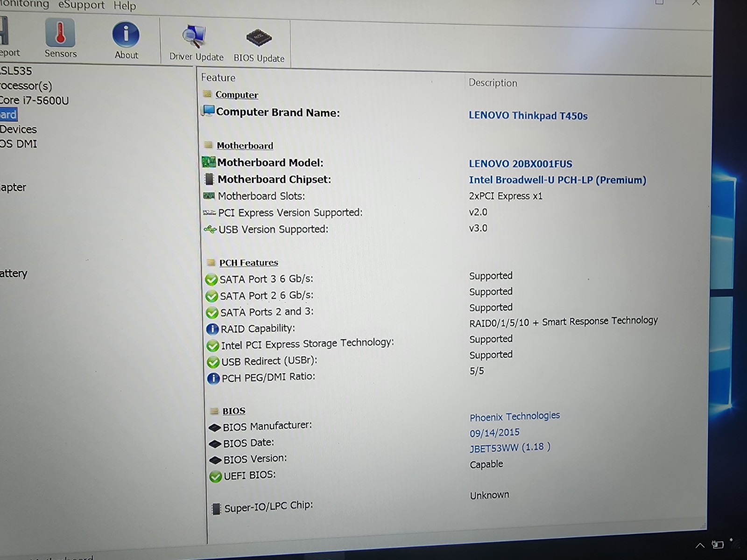This screenshot has width=747, height=560.
Task: Select the Processor(s) tree node
Action: 26,86
